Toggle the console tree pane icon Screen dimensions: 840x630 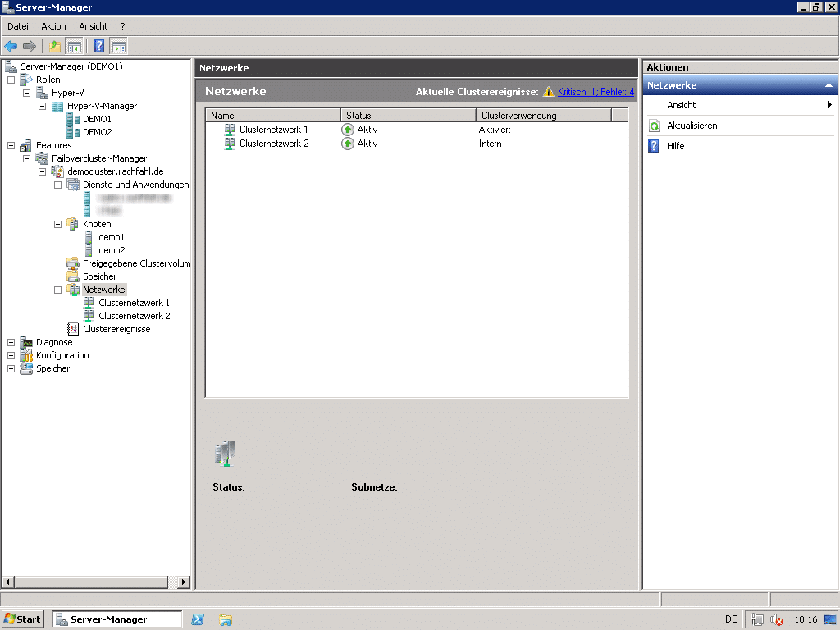[x=74, y=46]
